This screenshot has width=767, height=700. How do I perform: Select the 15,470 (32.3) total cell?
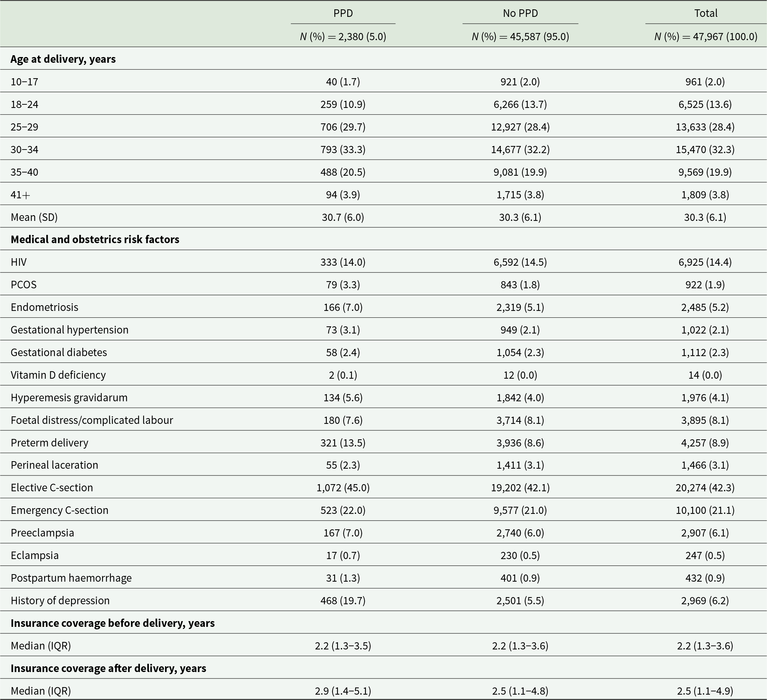click(705, 150)
